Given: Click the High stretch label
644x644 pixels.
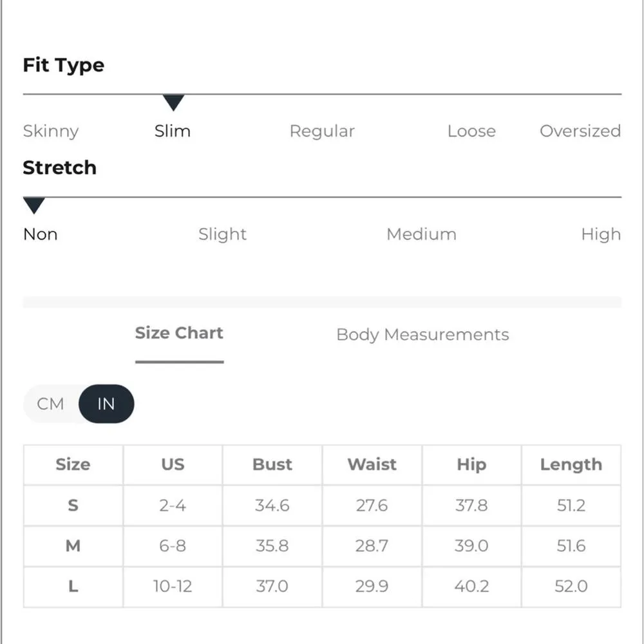Looking at the screenshot, I should [601, 234].
